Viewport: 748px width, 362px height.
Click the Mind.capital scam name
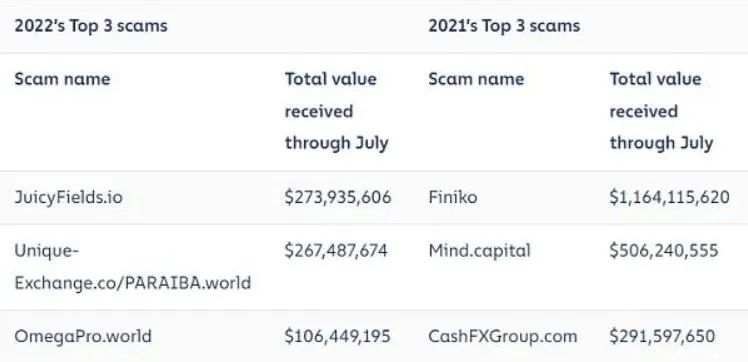coord(479,250)
